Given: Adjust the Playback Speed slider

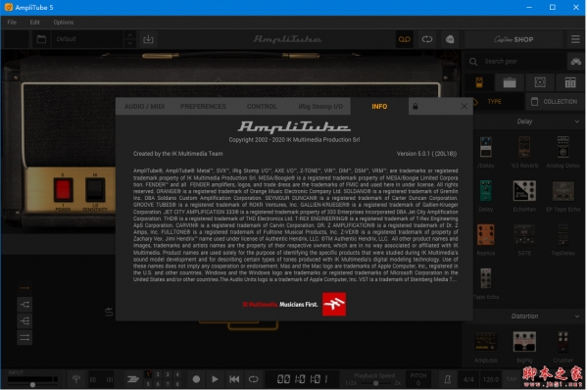Looking at the screenshot, I should tap(375, 383).
